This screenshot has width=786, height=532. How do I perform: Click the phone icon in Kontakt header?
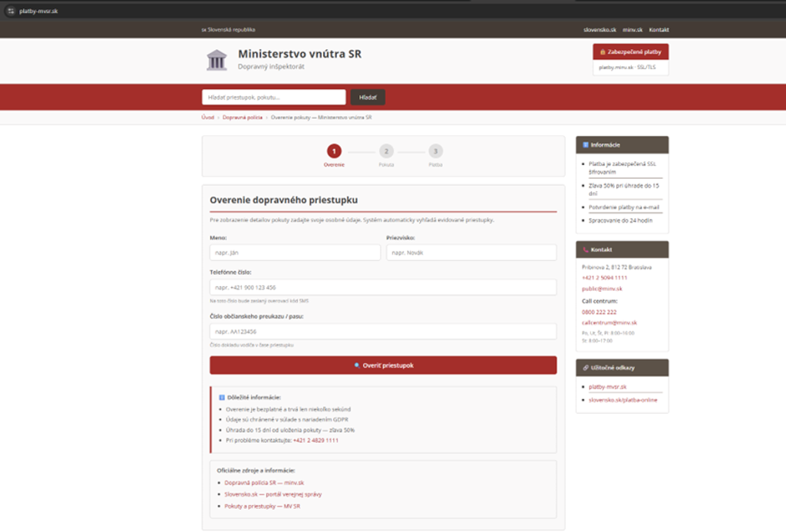point(585,249)
